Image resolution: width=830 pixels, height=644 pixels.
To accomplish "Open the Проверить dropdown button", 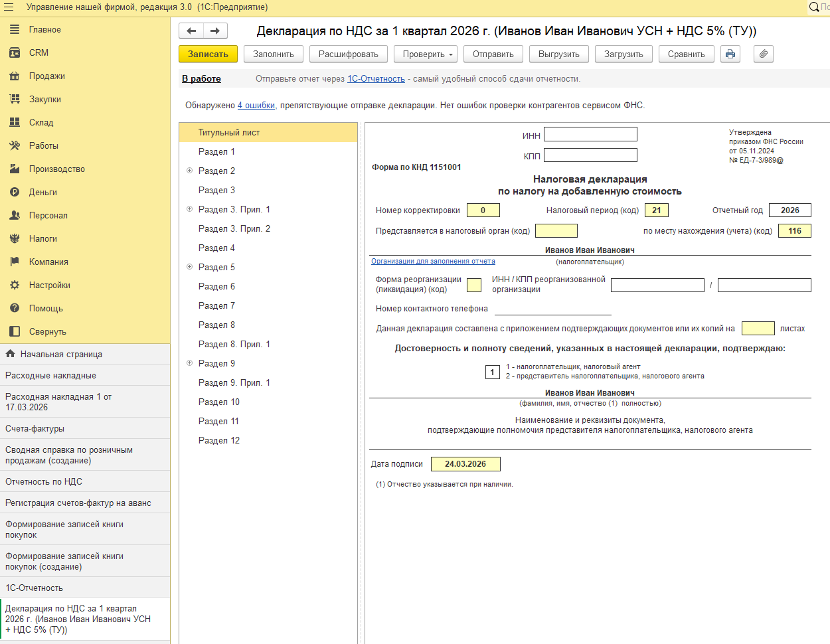I will [x=426, y=54].
